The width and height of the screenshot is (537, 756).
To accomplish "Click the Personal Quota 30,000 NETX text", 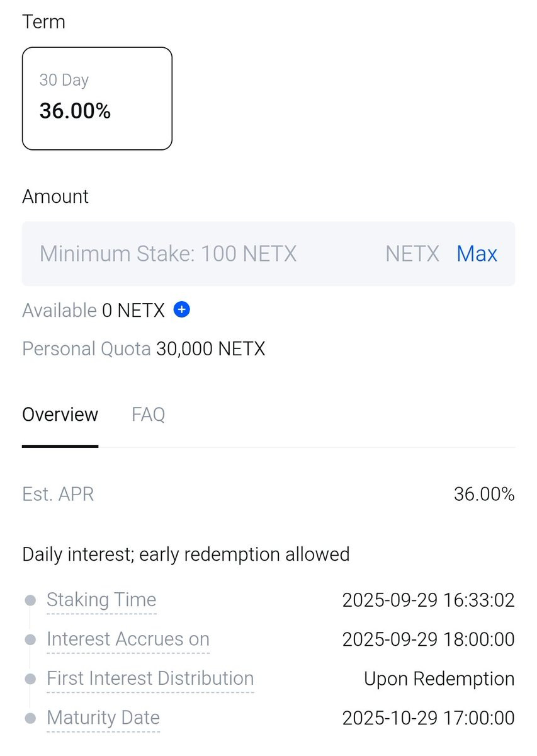I will 144,348.
